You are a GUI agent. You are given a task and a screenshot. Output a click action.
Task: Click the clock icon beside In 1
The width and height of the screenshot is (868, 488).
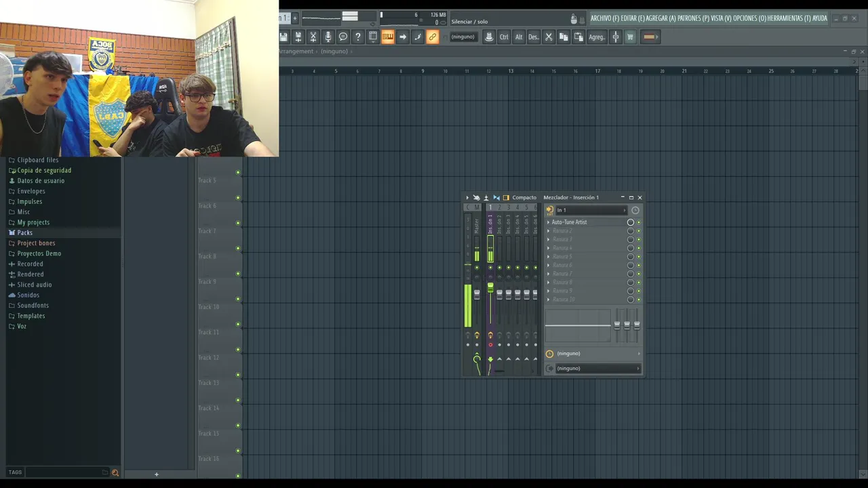(635, 210)
